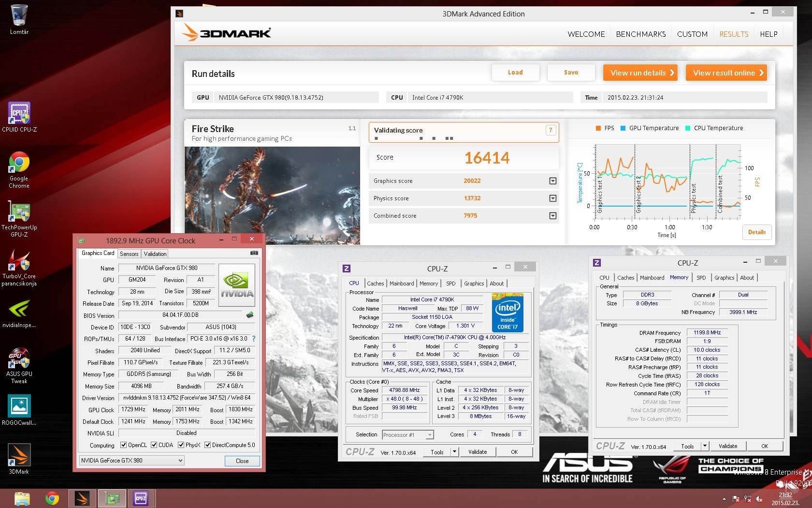Image resolution: width=812 pixels, height=508 pixels.
Task: Click BIOS Version field in GPU-Z
Action: tap(181, 315)
